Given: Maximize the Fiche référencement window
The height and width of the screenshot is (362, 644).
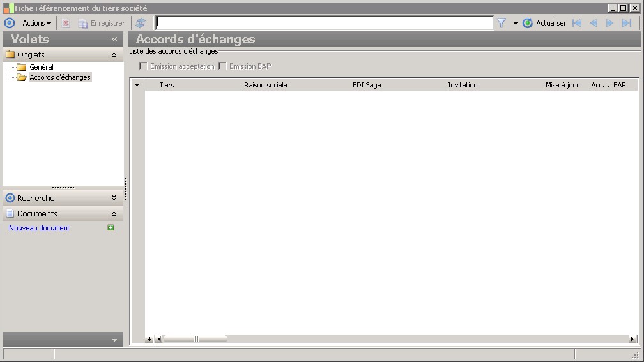Looking at the screenshot, I should point(624,8).
